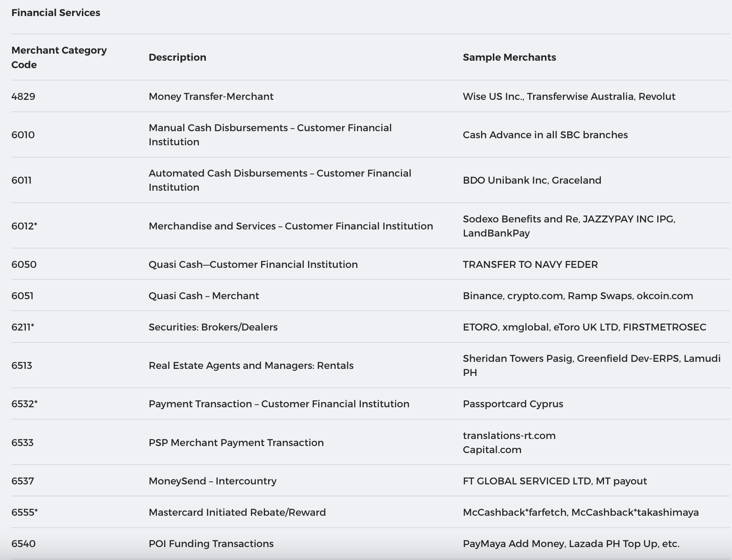The width and height of the screenshot is (732, 560).
Task: Click 'Wise US Inc., Transferwise Australia, Revolut' cell
Action: point(569,96)
